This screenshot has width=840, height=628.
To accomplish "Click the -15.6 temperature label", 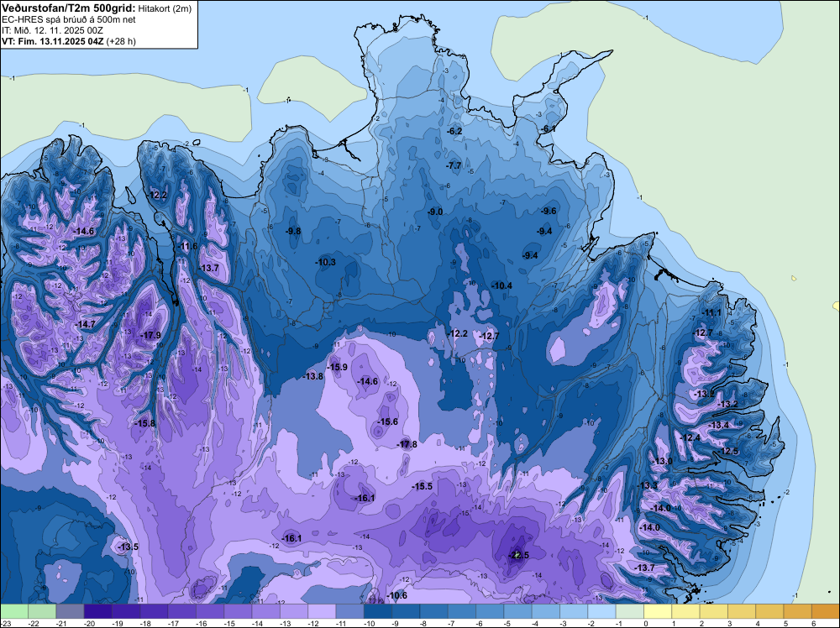I will coord(387,421).
